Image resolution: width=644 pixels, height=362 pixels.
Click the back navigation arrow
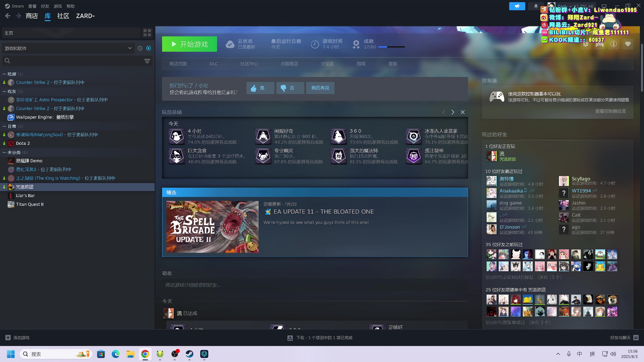coord(8,16)
